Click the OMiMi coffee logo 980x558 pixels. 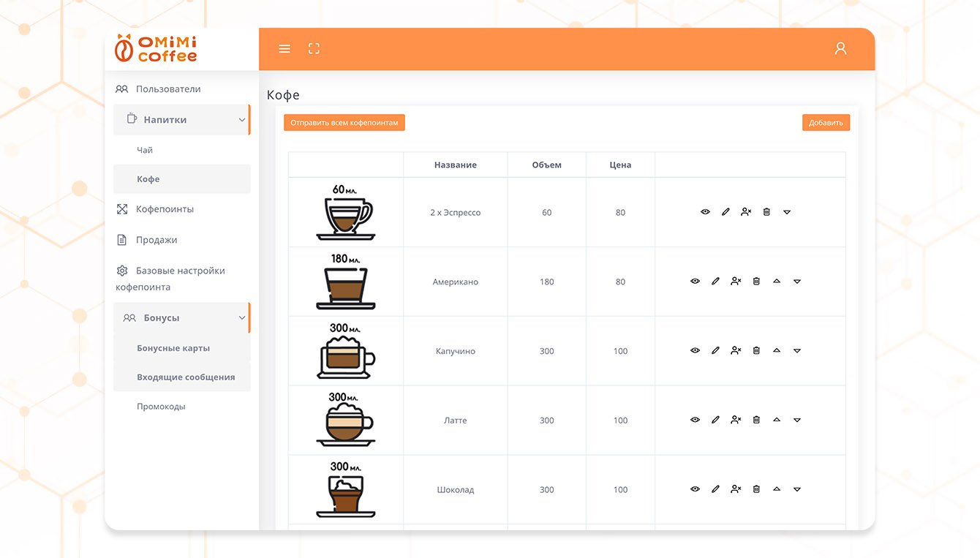[156, 48]
